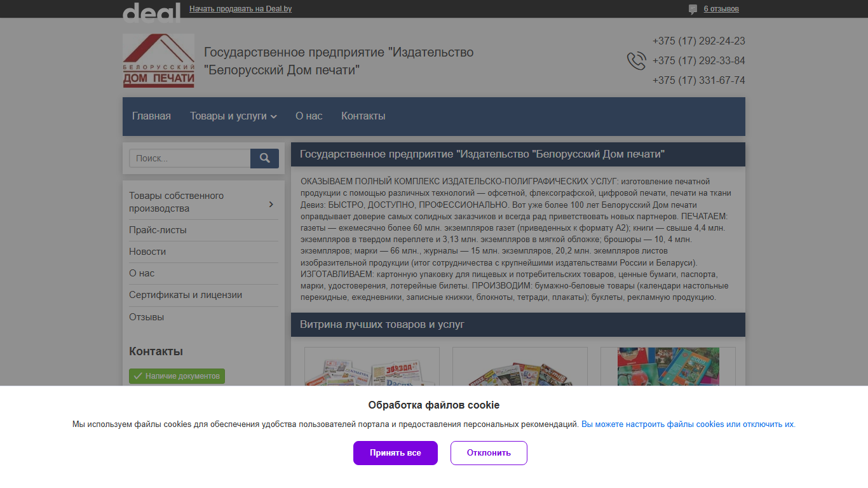This screenshot has width=868, height=488.
Task: Click the Наличие документов green badge
Action: [177, 376]
